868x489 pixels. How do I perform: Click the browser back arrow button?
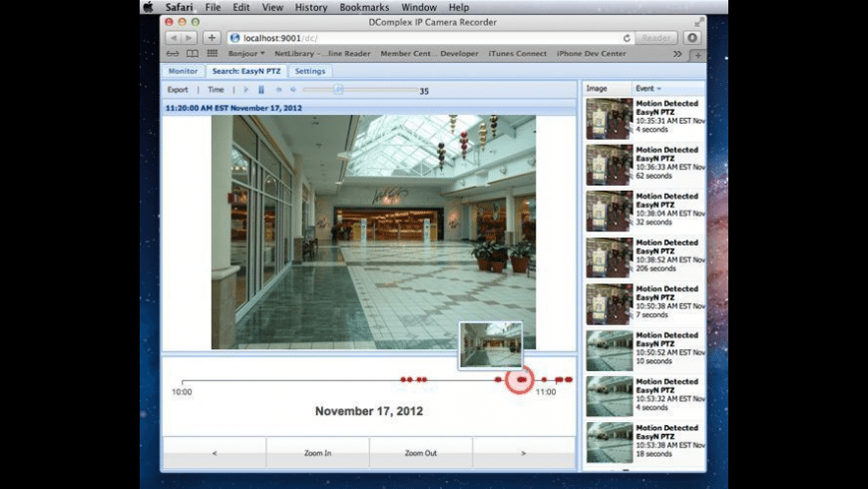coord(174,38)
